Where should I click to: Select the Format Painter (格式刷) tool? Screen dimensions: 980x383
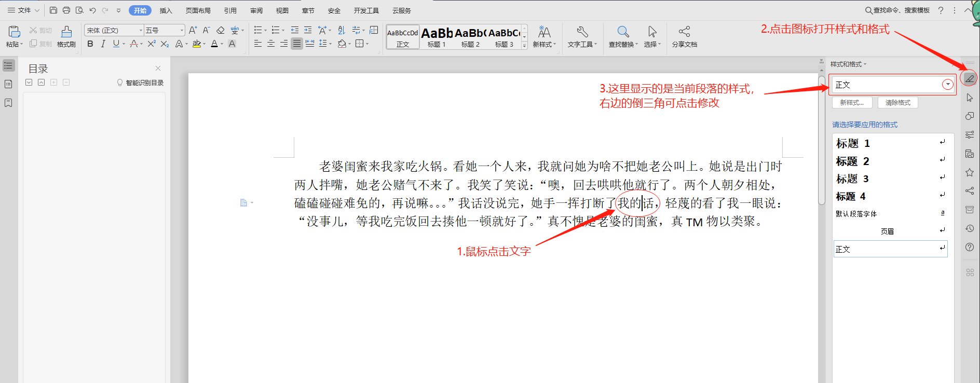(66, 36)
